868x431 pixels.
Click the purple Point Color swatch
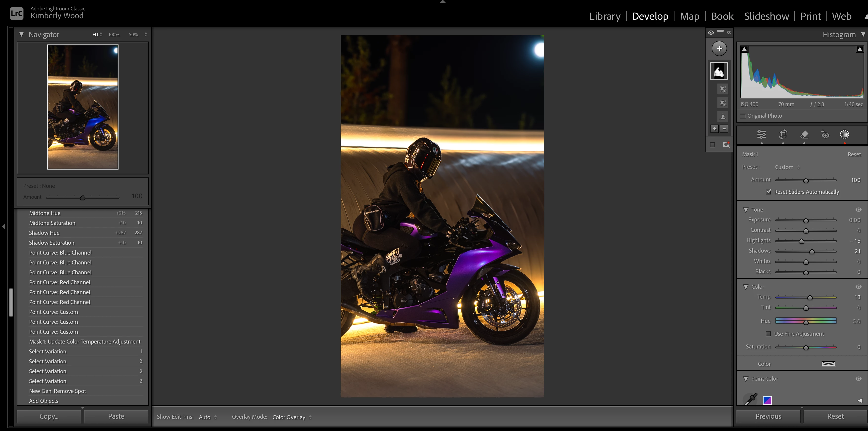point(767,400)
